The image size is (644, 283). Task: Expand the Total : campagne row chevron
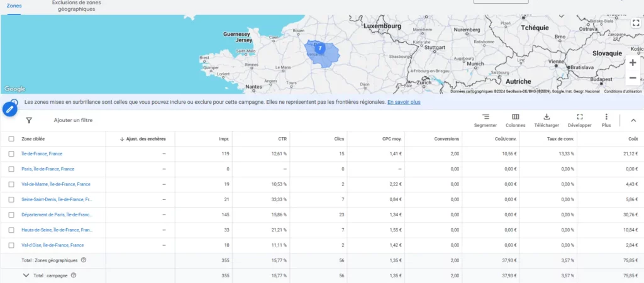(x=26, y=275)
